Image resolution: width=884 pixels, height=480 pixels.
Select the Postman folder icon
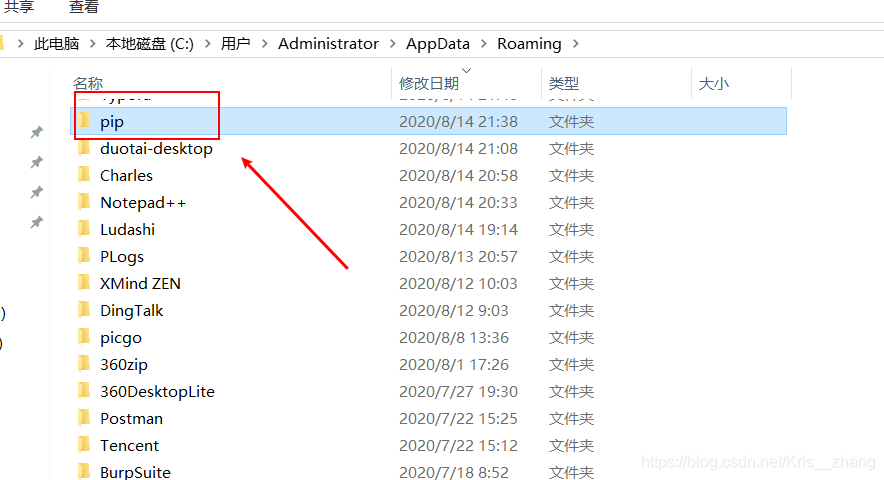pos(85,418)
